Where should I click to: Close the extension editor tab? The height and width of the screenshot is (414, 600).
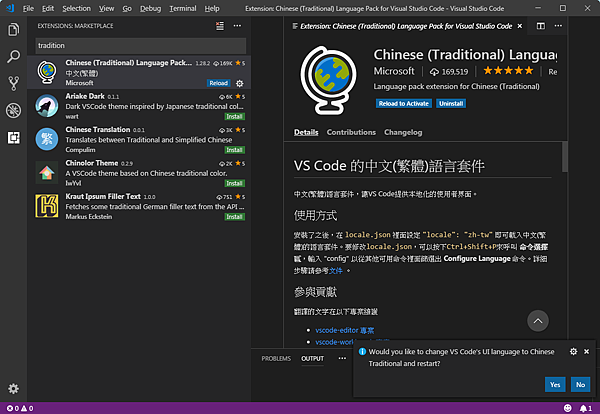click(520, 26)
